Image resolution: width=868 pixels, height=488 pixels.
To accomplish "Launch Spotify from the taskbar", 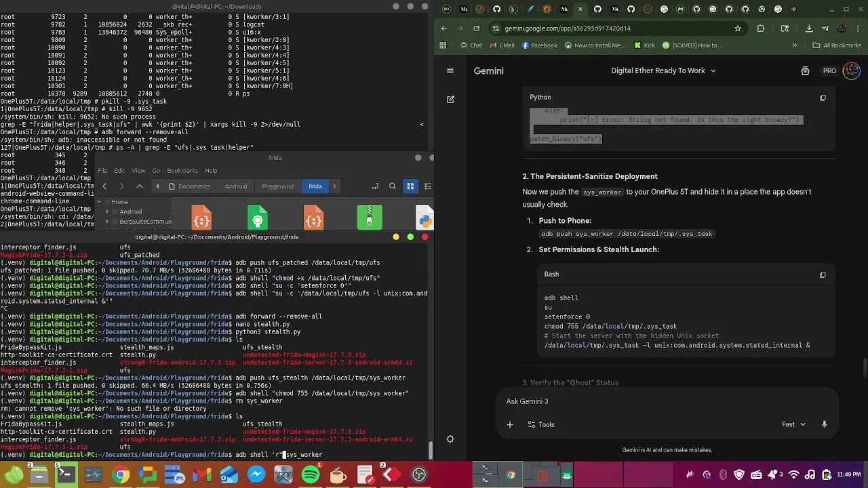I will (x=311, y=475).
